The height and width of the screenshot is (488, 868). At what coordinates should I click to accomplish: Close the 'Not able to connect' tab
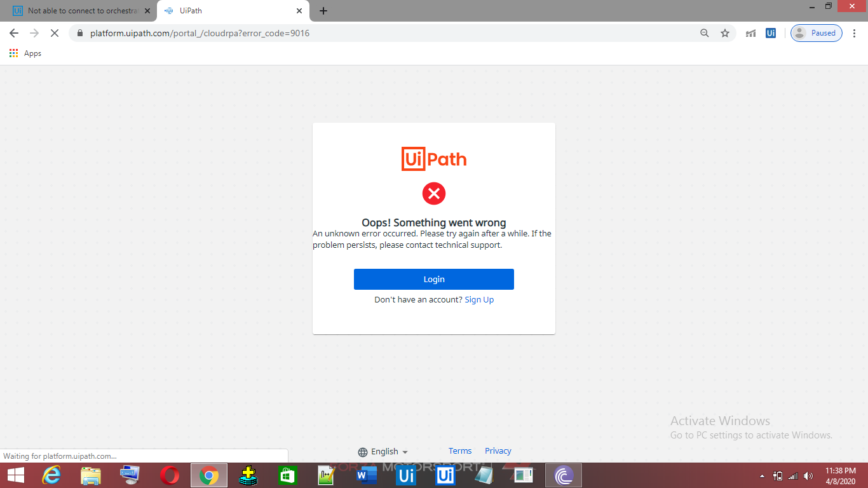point(147,11)
